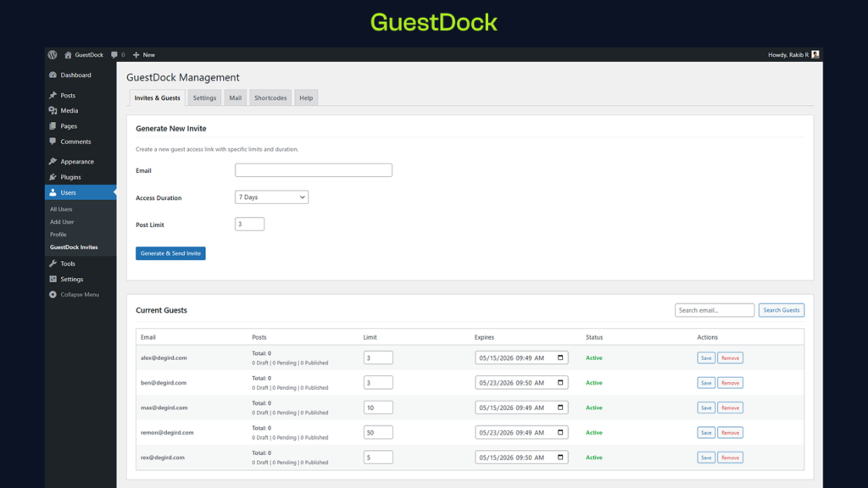Open comments bubble in admin bar
The image size is (868, 488).
click(x=114, y=55)
